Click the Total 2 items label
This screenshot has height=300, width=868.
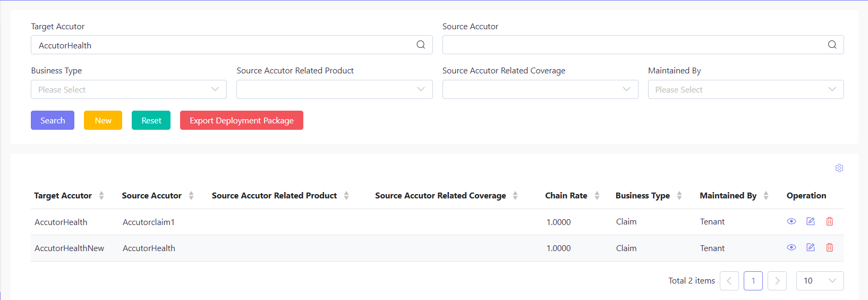pyautogui.click(x=692, y=281)
